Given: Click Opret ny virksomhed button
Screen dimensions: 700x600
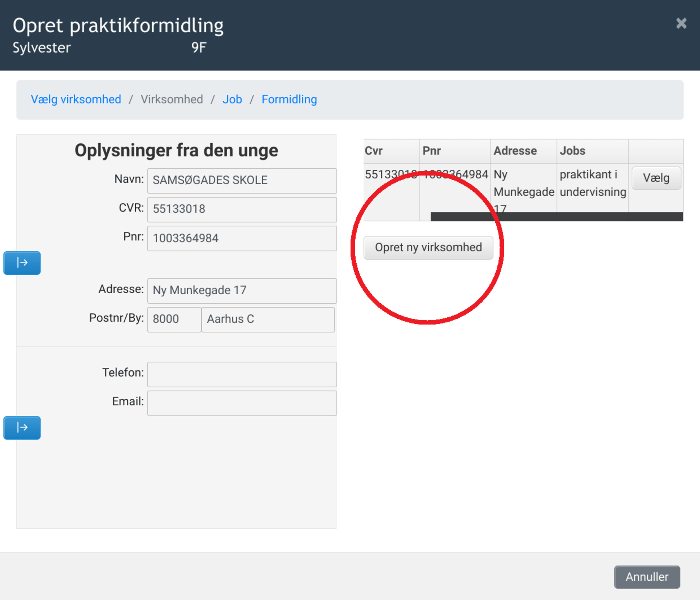Looking at the screenshot, I should 428,247.
